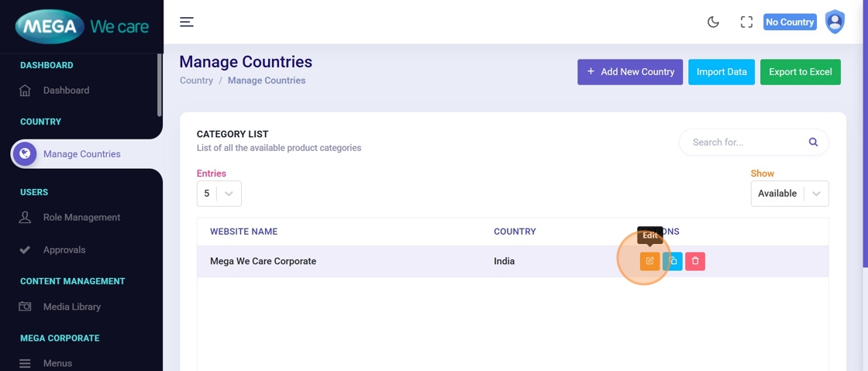Image resolution: width=868 pixels, height=371 pixels.
Task: Click the Country breadcrumb link
Action: (196, 81)
